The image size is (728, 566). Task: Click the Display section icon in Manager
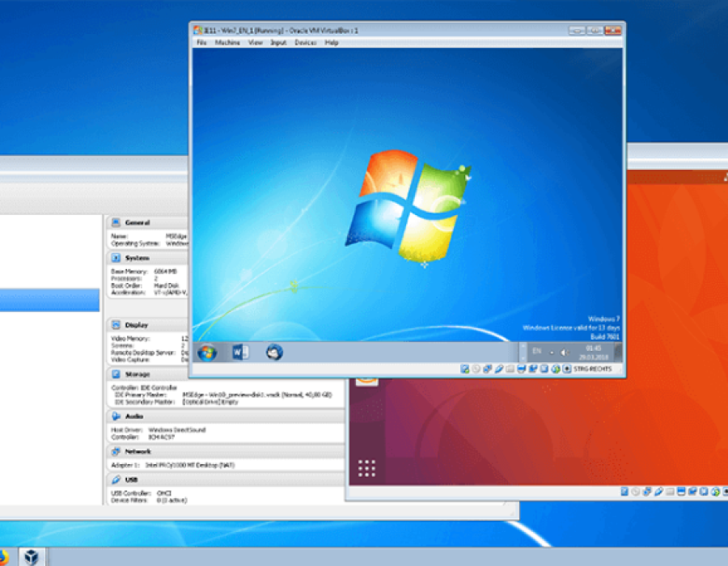point(116,325)
